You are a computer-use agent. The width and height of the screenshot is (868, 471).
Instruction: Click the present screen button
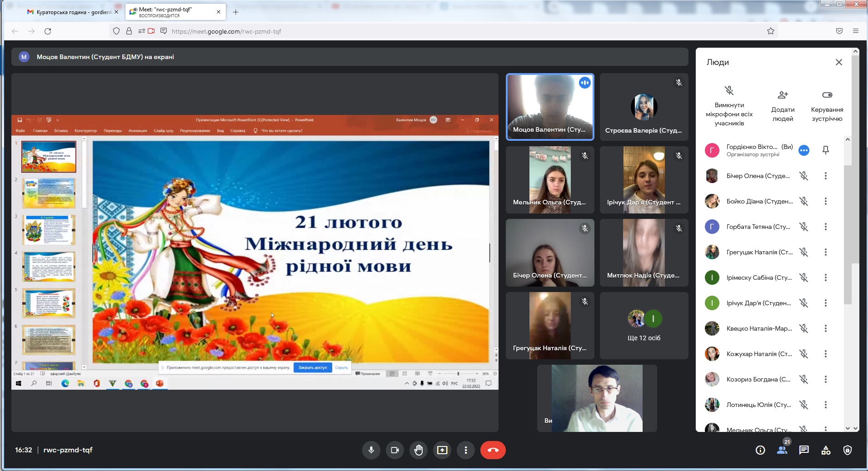(442, 450)
